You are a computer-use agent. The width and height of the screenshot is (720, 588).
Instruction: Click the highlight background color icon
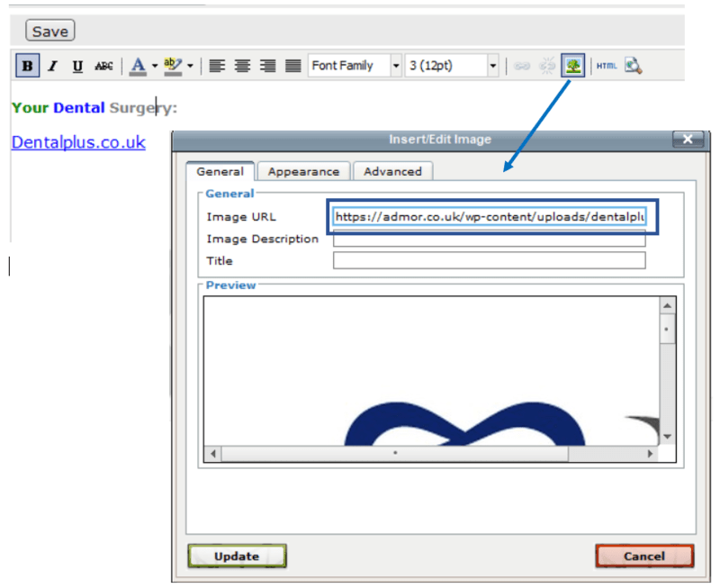click(x=172, y=66)
